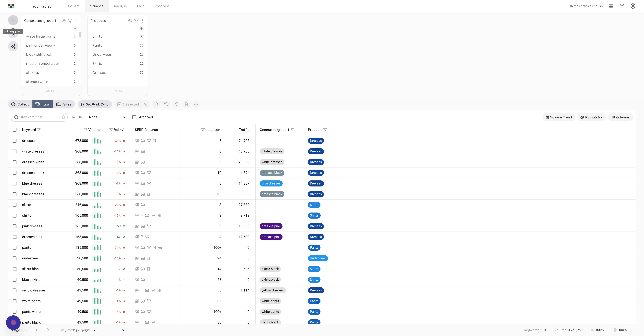644x336 pixels.
Task: Open the Tag filter dropdown set to None
Action: [x=107, y=117]
